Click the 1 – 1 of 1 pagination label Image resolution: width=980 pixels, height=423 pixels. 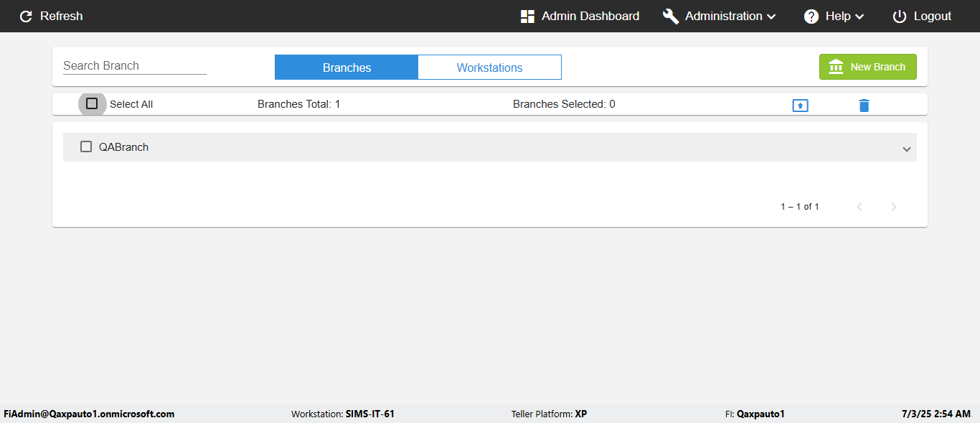pyautogui.click(x=800, y=207)
